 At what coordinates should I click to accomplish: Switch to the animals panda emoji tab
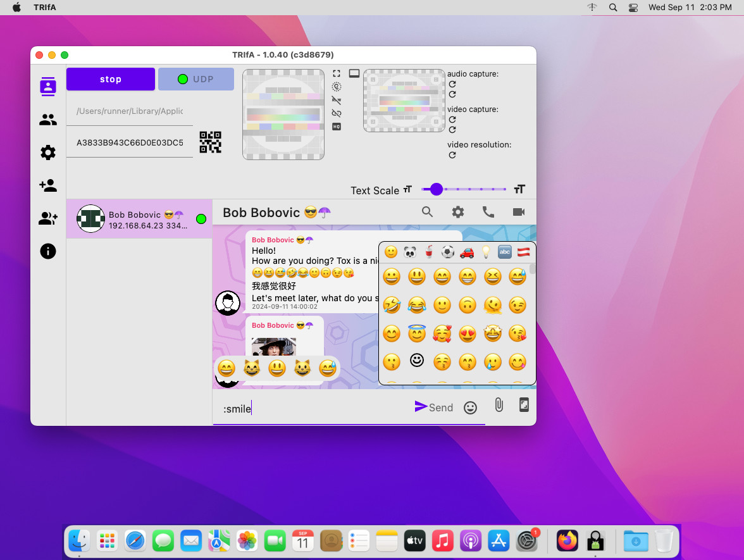(x=410, y=252)
